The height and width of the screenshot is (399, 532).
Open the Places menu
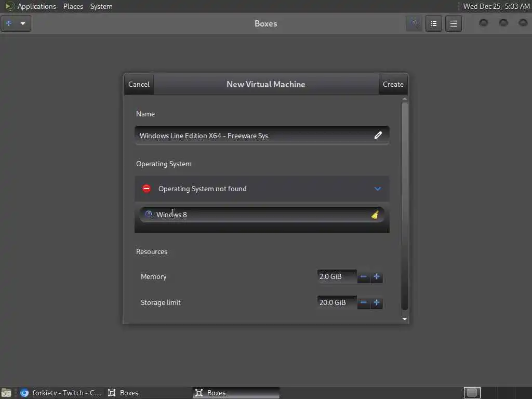73,6
